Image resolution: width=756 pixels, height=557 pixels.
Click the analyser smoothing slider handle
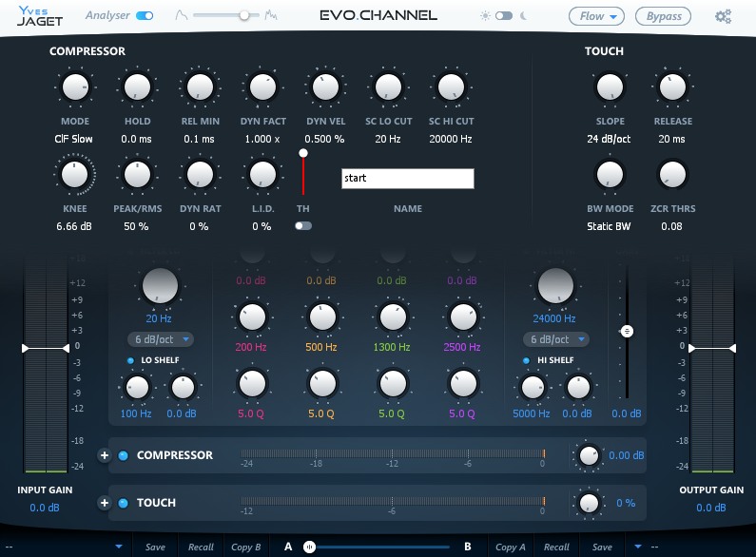pyautogui.click(x=244, y=16)
